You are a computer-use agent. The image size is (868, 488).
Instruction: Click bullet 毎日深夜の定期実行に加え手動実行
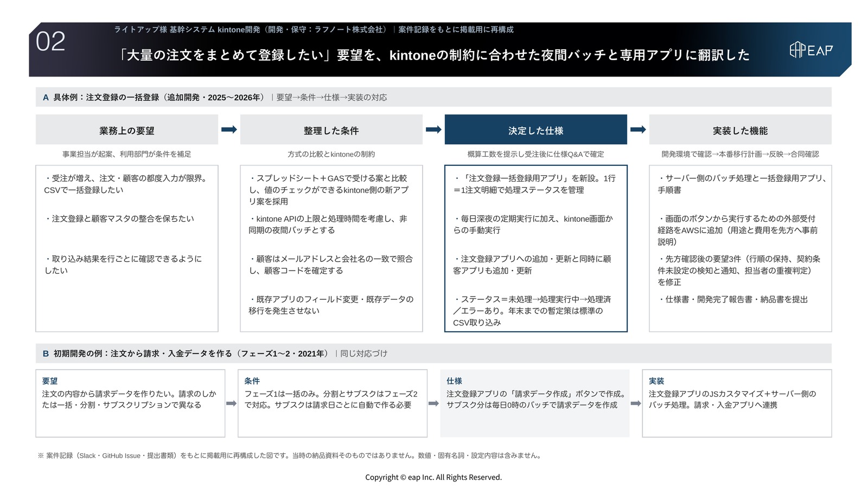point(533,224)
